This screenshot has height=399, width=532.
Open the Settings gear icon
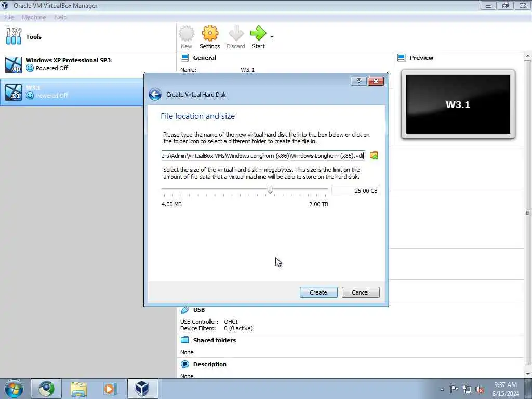[x=210, y=34]
